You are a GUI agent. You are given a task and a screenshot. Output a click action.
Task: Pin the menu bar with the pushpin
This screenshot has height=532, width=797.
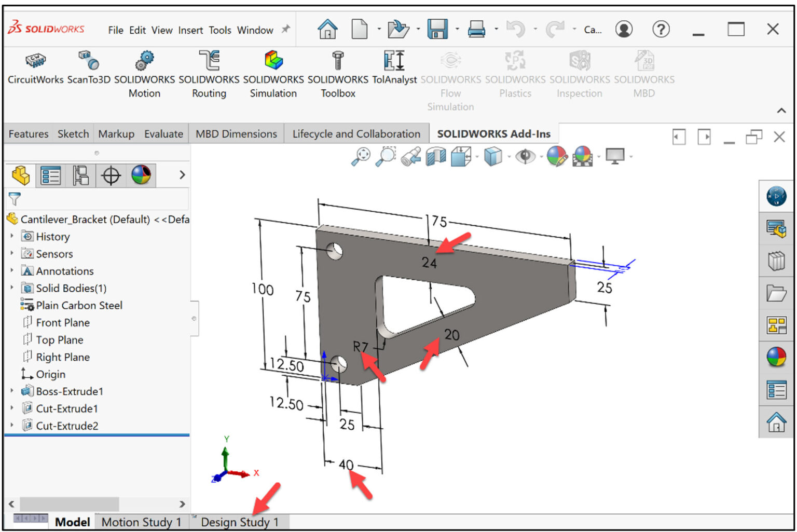tap(285, 30)
